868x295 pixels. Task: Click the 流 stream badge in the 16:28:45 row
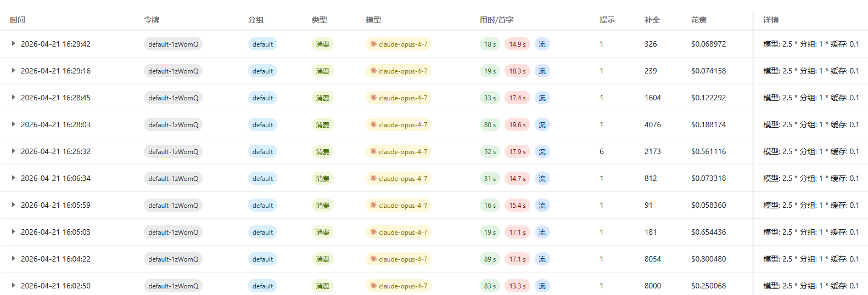click(542, 98)
